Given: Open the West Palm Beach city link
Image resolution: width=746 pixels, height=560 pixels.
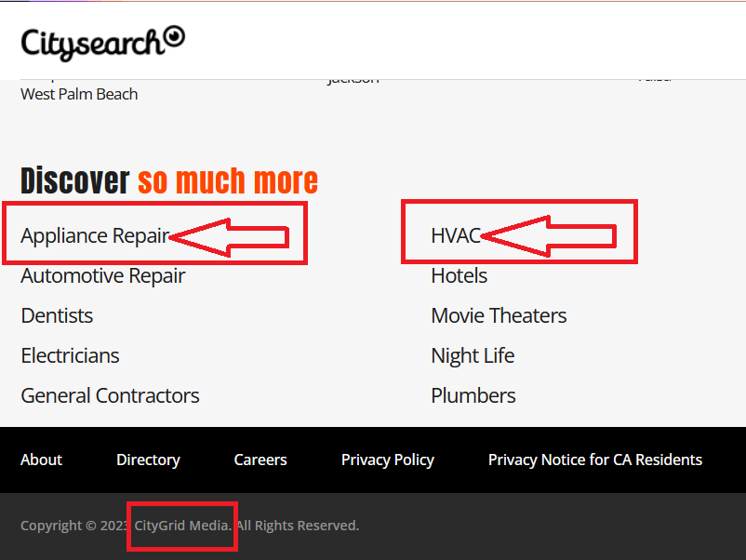Looking at the screenshot, I should click(79, 94).
